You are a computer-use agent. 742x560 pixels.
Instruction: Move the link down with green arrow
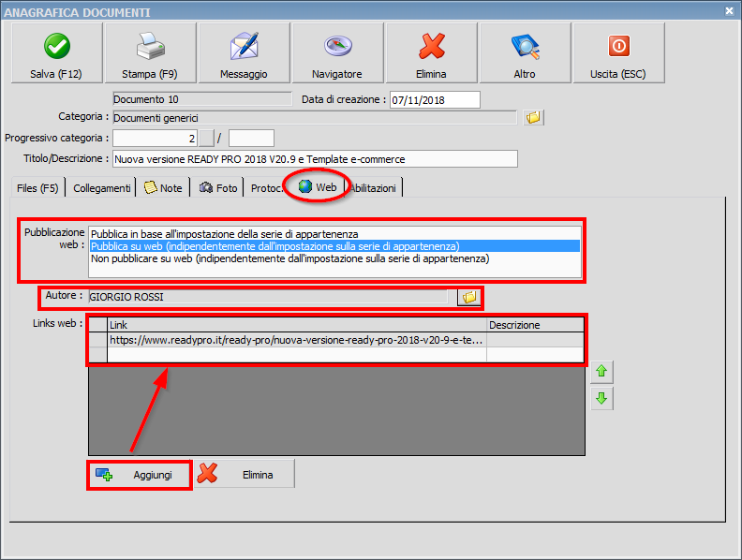pyautogui.click(x=601, y=398)
